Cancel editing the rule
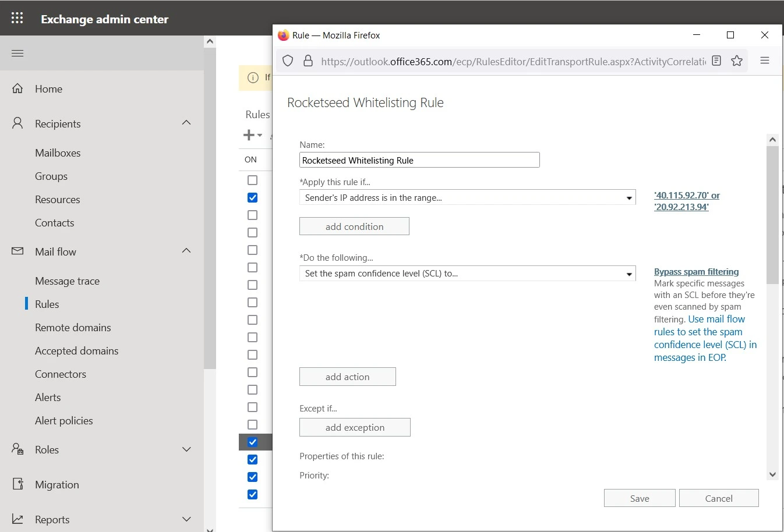The image size is (784, 532). click(x=719, y=498)
